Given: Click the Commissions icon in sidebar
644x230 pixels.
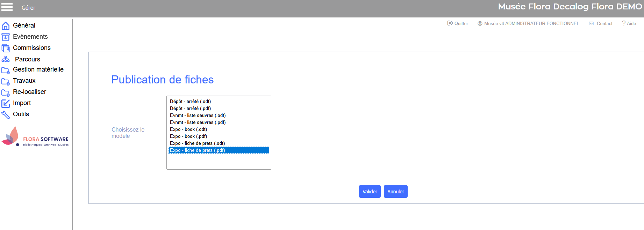Looking at the screenshot, I should [6, 48].
